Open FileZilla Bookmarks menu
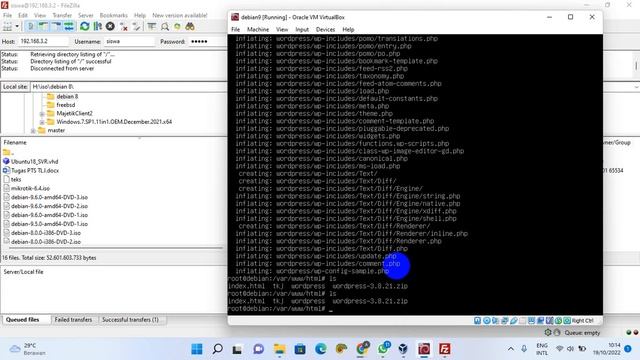The height and width of the screenshot is (360, 640). coord(114,16)
